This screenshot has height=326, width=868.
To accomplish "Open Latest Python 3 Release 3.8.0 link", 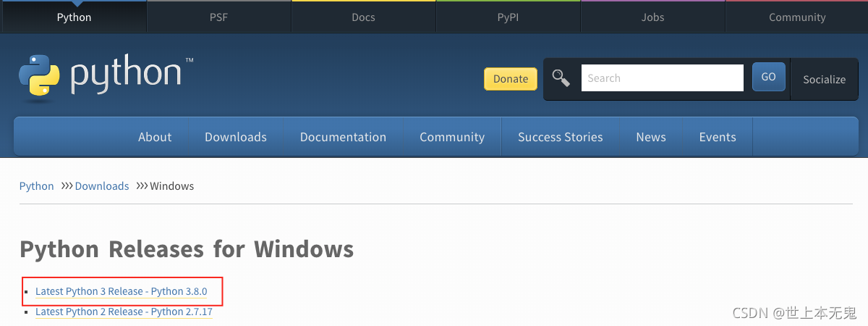I will (122, 291).
